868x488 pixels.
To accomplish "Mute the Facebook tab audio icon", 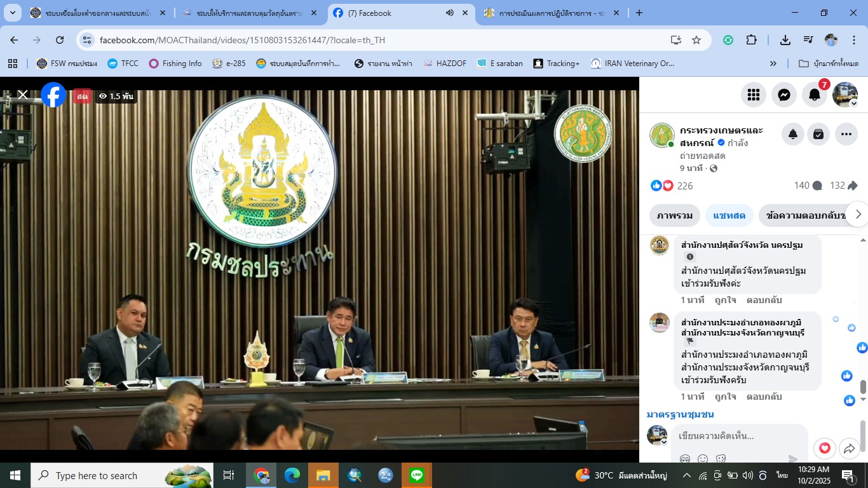I will (450, 13).
